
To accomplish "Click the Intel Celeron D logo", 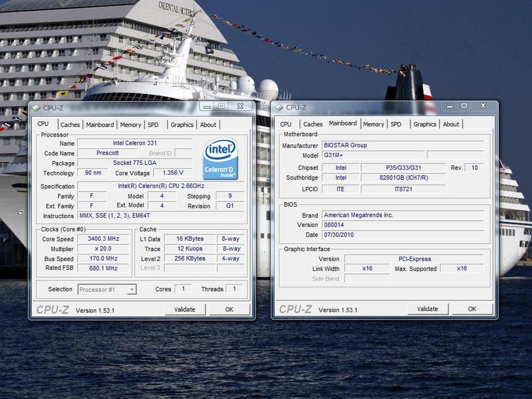I will (x=220, y=158).
